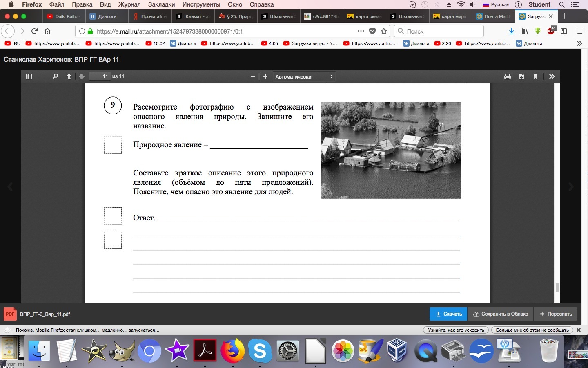This screenshot has height=368, width=588.
Task: Zoom out with the minus button
Action: [253, 76]
